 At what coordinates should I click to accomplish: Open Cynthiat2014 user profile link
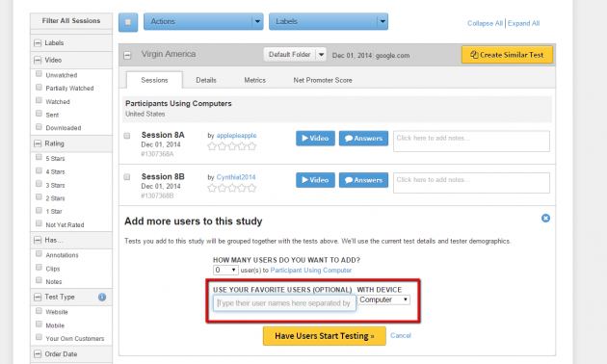[236, 177]
